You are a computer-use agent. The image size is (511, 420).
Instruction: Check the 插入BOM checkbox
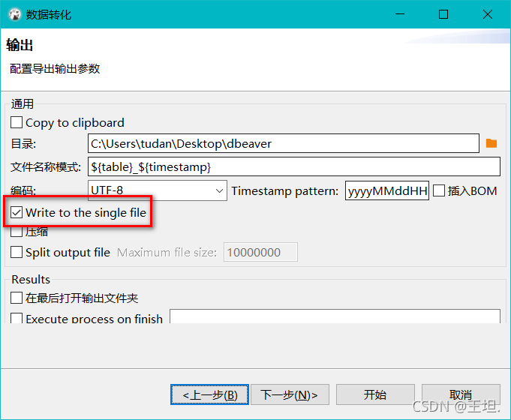[x=439, y=191]
